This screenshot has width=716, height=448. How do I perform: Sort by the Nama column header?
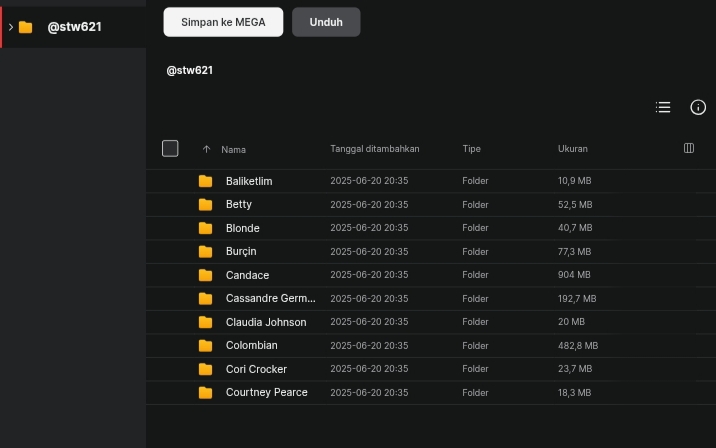click(233, 149)
